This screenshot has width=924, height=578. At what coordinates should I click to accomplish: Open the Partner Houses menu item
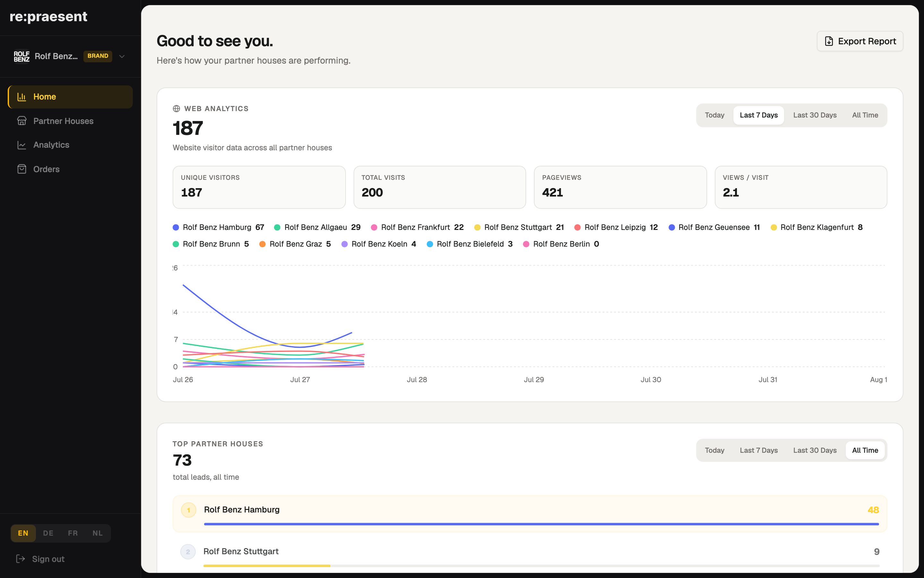point(70,121)
